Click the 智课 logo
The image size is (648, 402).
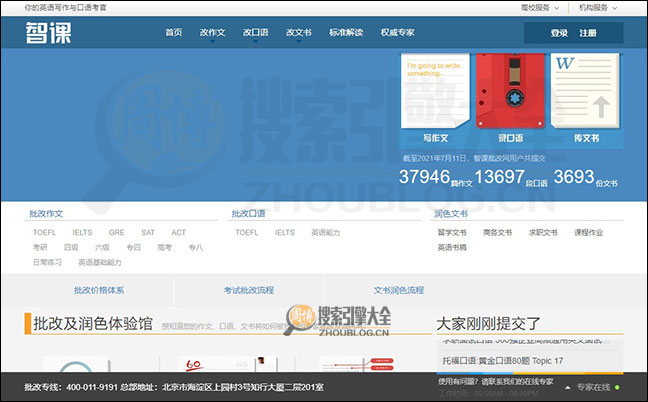pos(48,33)
